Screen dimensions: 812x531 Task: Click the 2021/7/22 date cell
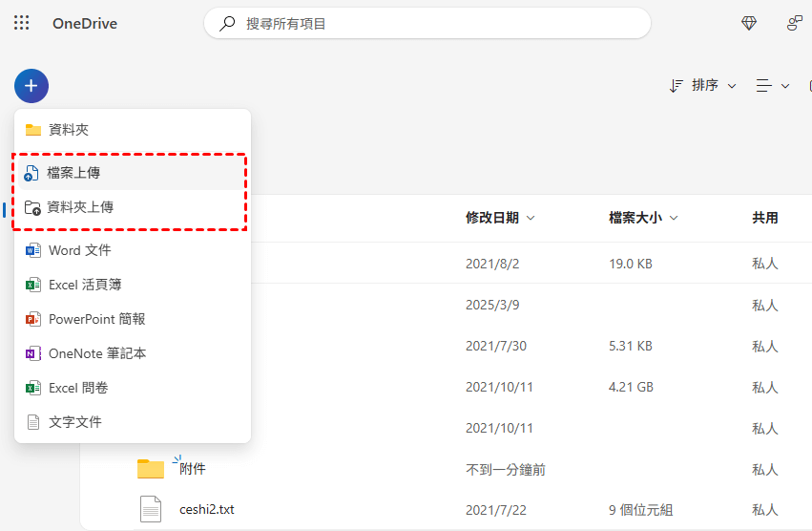coord(496,510)
